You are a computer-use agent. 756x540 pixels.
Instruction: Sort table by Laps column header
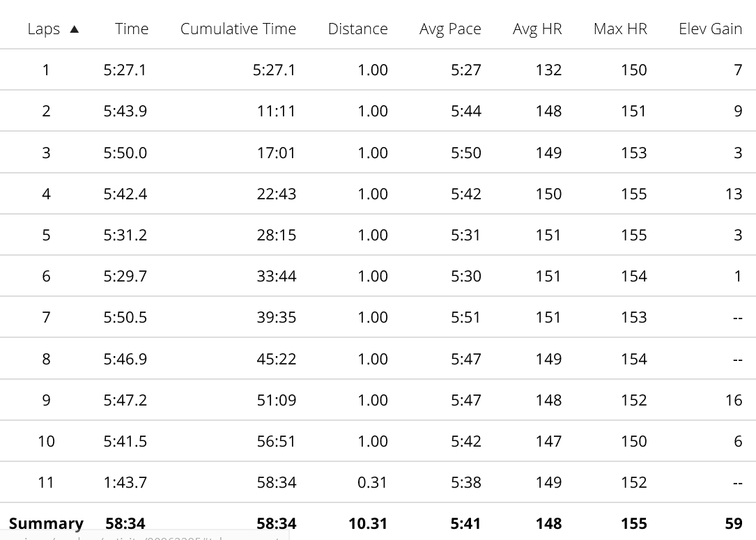pyautogui.click(x=44, y=29)
